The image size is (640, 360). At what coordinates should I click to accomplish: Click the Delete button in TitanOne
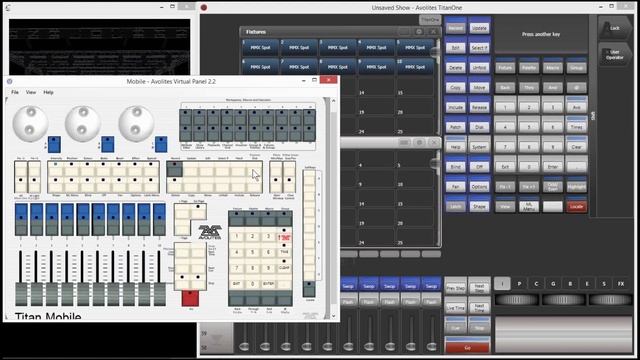pyautogui.click(x=456, y=67)
